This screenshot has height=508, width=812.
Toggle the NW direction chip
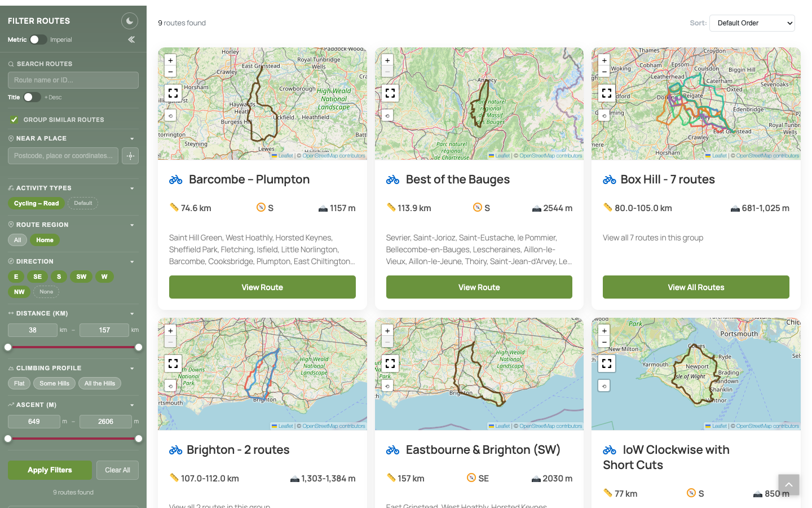pos(19,292)
